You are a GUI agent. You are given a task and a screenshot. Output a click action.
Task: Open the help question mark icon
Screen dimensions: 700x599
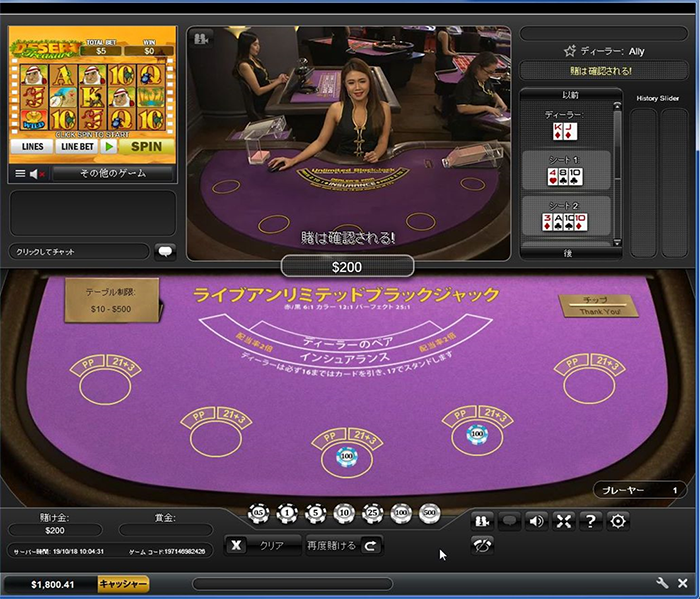click(x=591, y=521)
